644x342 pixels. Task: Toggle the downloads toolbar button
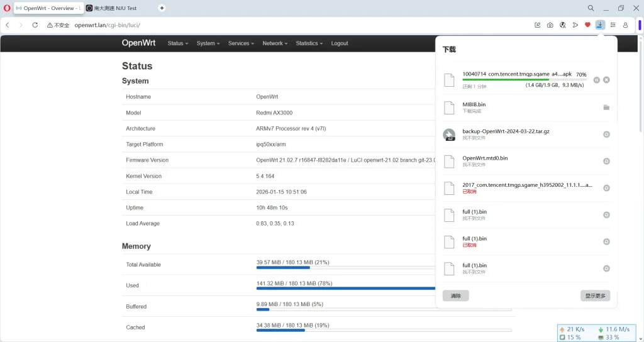click(x=600, y=25)
